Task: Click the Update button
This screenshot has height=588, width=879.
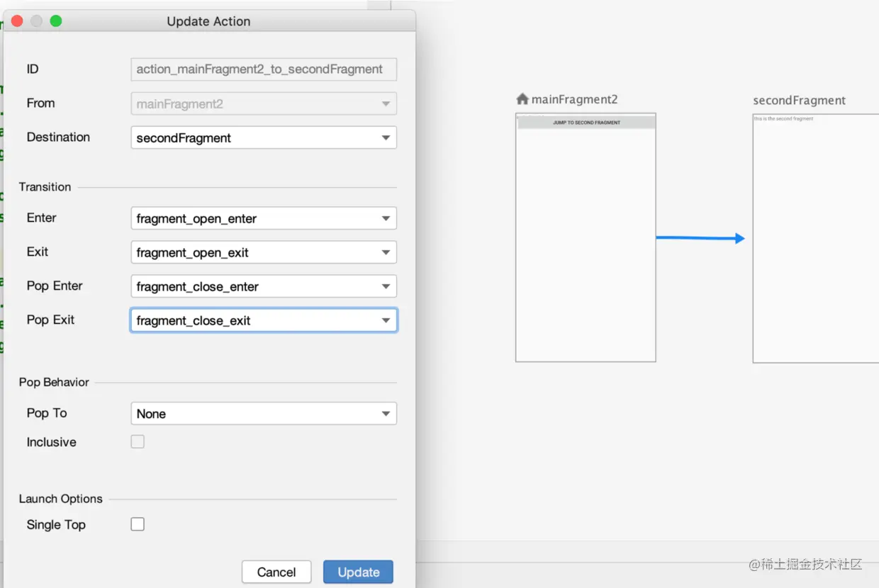Action: (358, 572)
